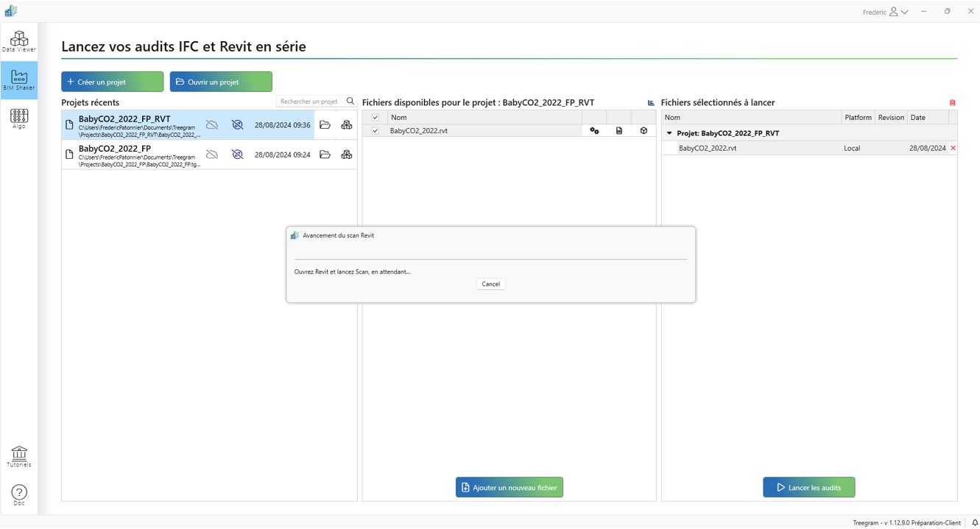Switch to the BIM Shaker tab
Image resolution: width=980 pixels, height=529 pixels.
(x=18, y=79)
